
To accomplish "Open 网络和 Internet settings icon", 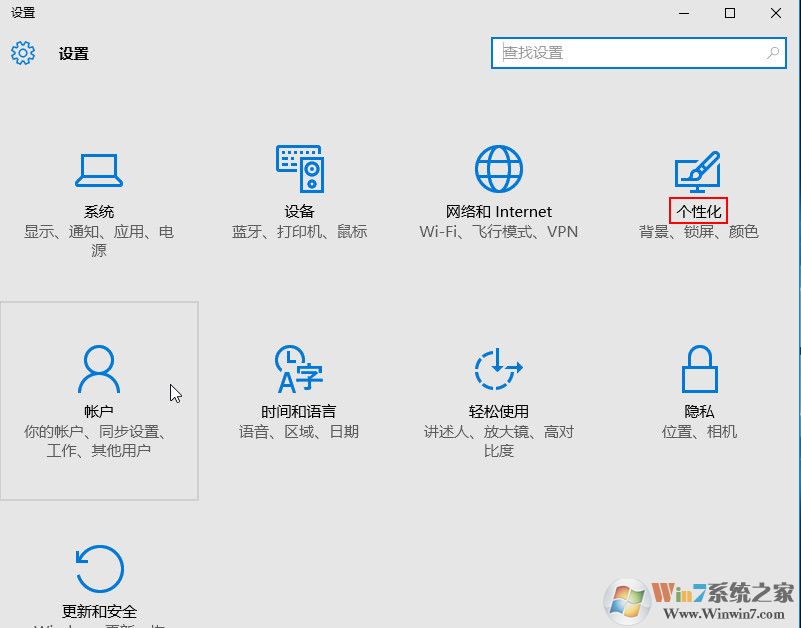I will coord(497,168).
